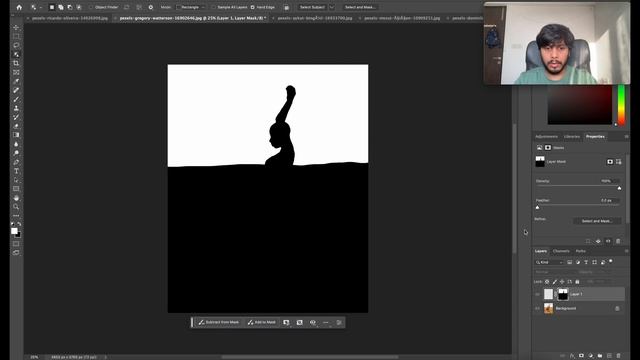This screenshot has height=360, width=640.
Task: Hide Layer 1 using its eye icon
Action: click(537, 294)
